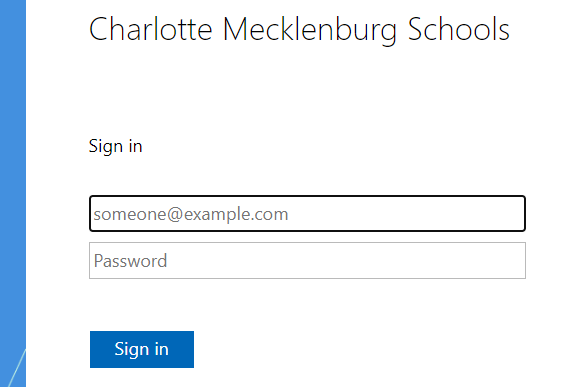Screen dimensions: 579x387
Task: Select the word Charlotte in the title
Action: coord(151,29)
